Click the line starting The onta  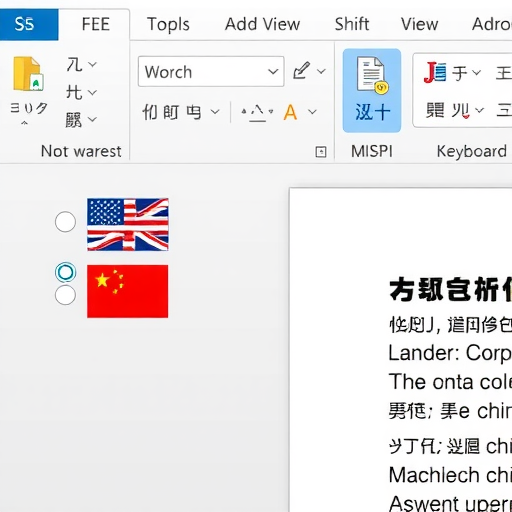(x=450, y=382)
